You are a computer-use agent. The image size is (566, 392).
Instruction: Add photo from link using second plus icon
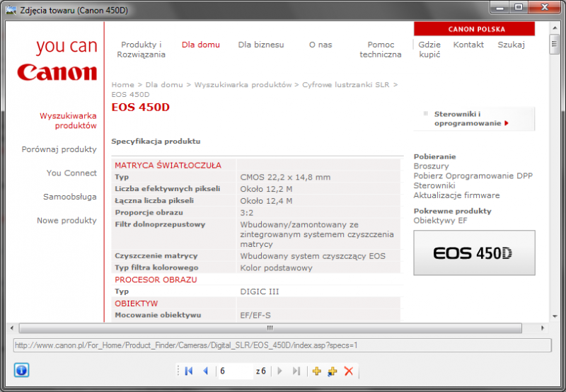[x=332, y=371]
